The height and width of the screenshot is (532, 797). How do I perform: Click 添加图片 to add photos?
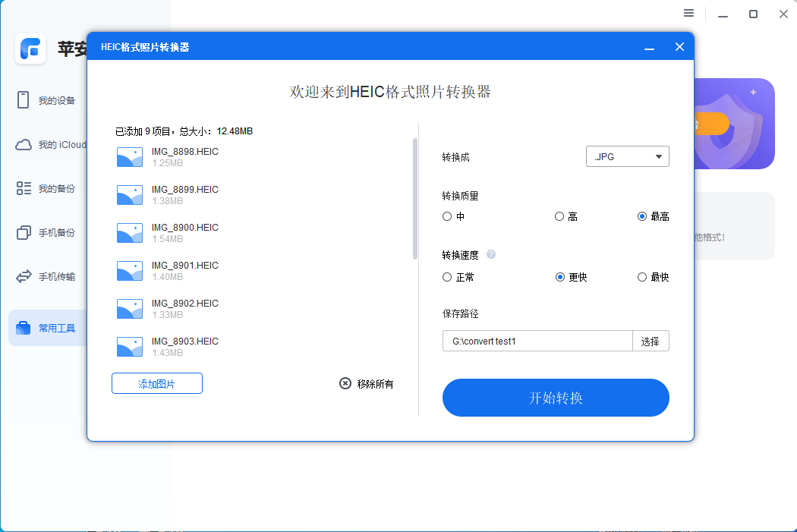[156, 383]
